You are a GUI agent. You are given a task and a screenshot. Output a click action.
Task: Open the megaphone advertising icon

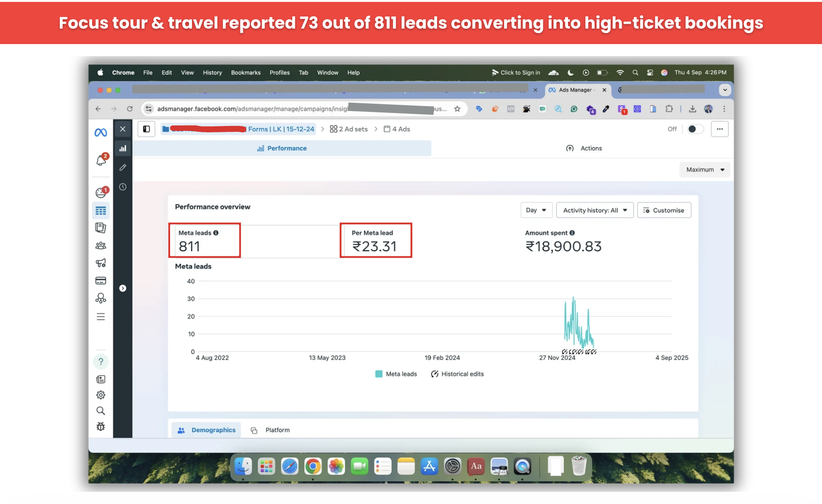click(101, 263)
